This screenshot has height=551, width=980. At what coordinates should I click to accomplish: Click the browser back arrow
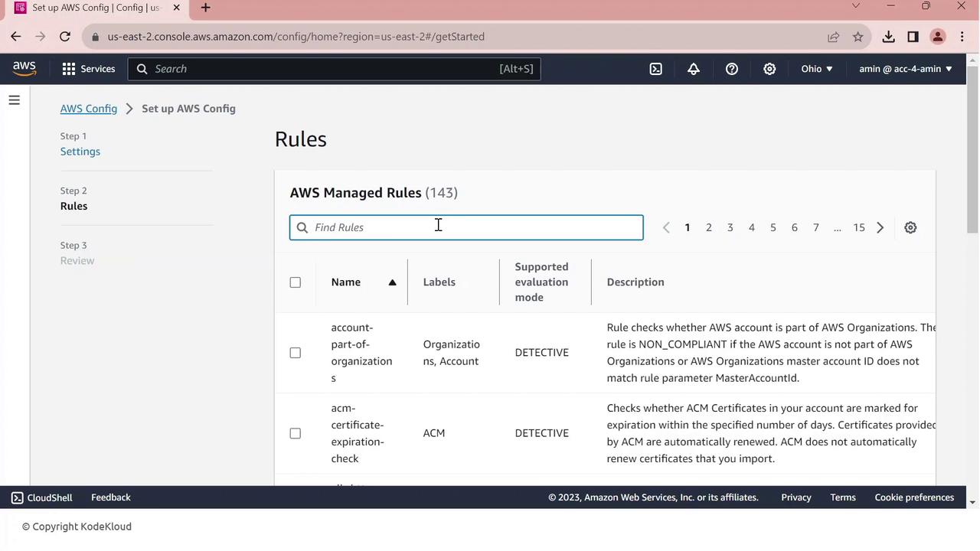16,37
